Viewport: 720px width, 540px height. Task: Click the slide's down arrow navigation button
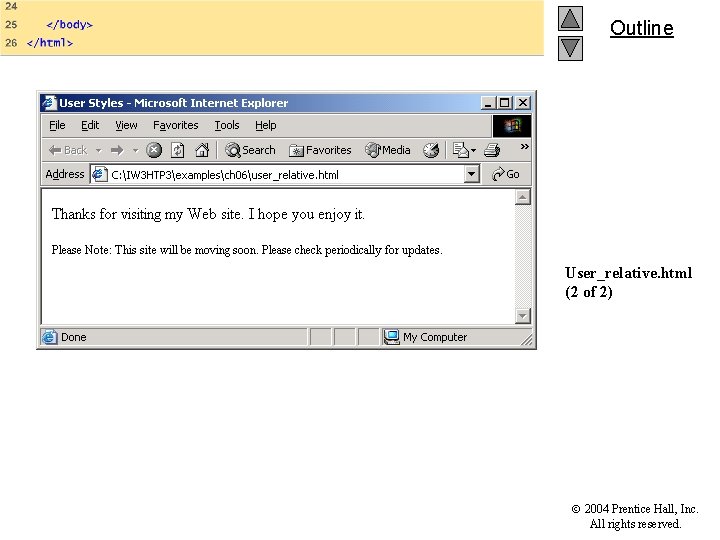570,48
